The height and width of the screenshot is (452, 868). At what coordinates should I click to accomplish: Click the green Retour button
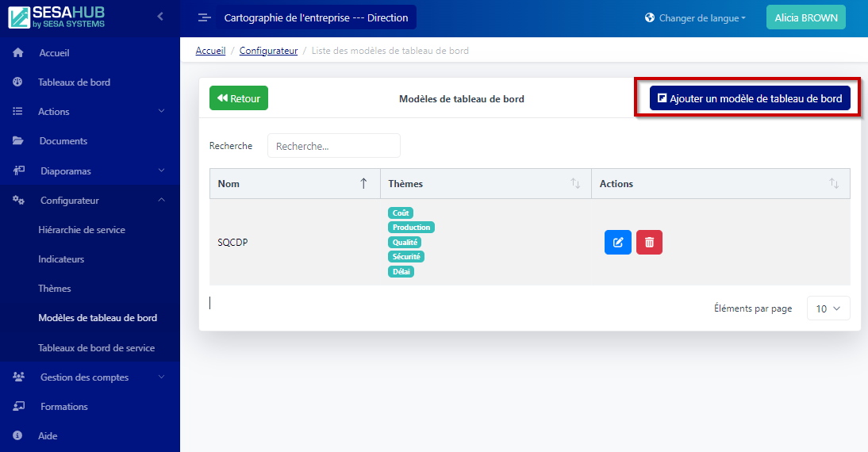[239, 98]
